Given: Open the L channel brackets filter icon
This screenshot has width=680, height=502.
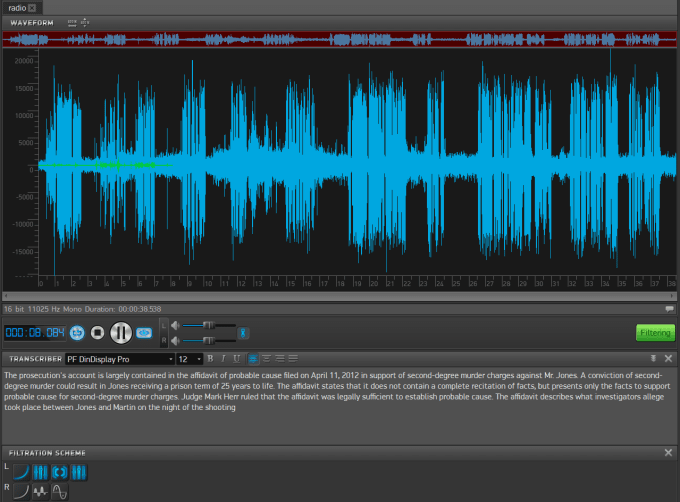Looking at the screenshot, I should coord(59,472).
